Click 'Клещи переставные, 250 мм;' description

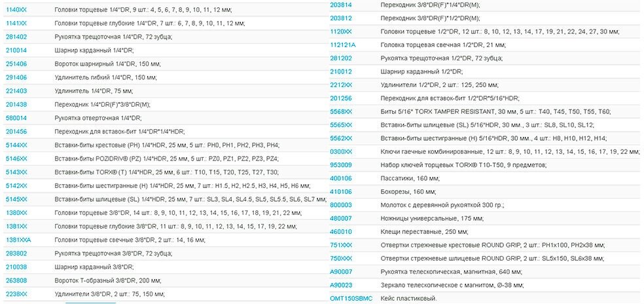click(x=424, y=231)
